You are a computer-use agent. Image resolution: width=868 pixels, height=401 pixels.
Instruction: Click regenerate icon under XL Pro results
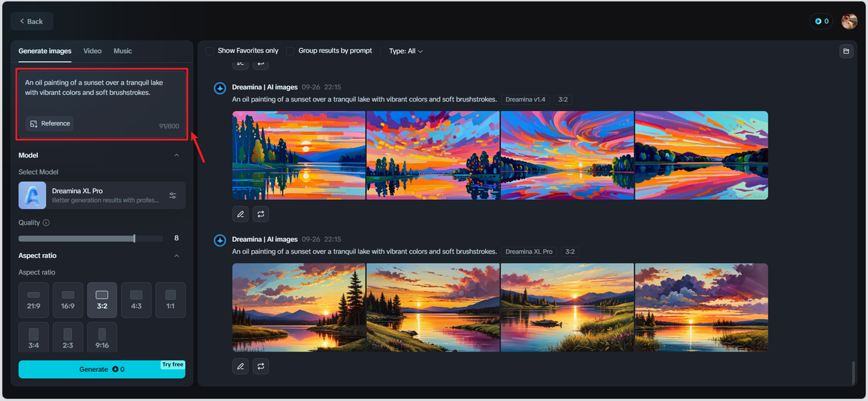(x=261, y=366)
